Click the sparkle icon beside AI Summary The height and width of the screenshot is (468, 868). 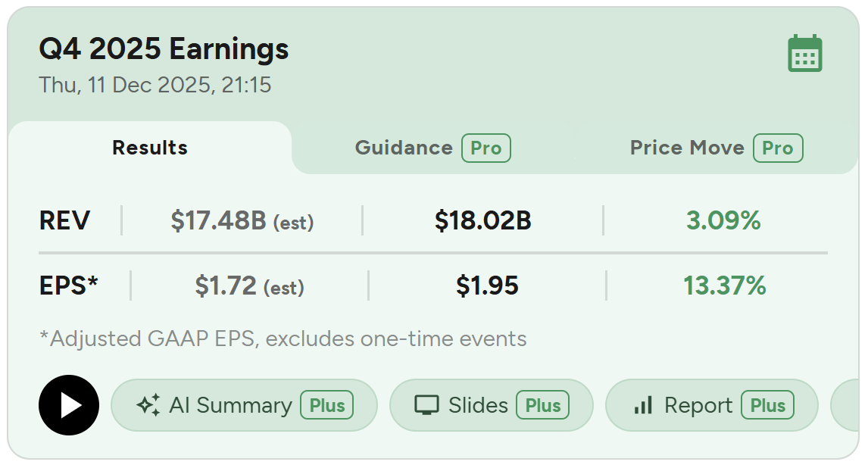pyautogui.click(x=148, y=405)
